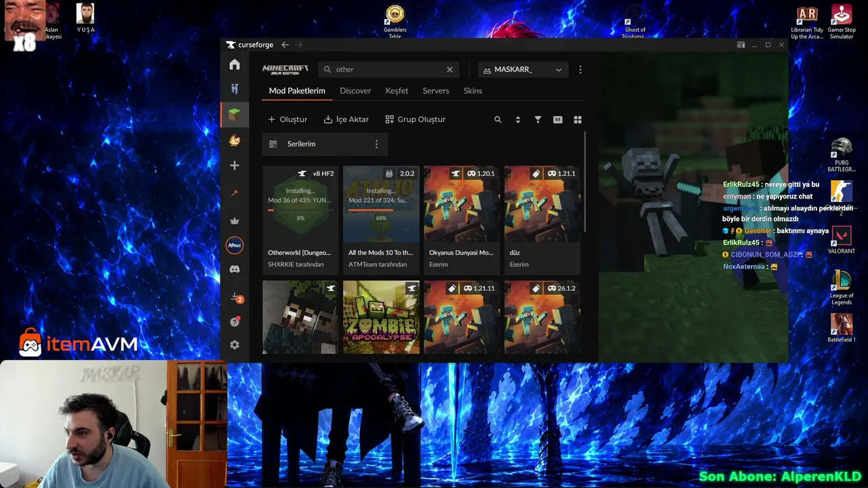Select the düz modpack thumbnail
This screenshot has width=868, height=488.
pyautogui.click(x=542, y=204)
